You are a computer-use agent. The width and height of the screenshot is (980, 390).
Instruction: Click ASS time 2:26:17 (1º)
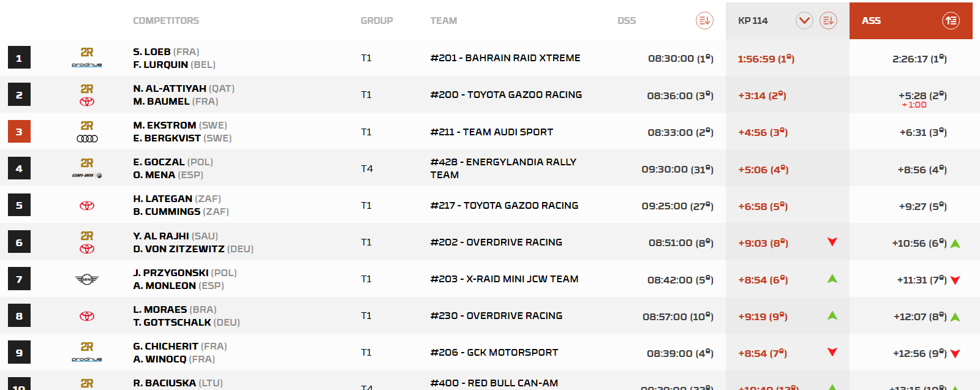coord(919,59)
